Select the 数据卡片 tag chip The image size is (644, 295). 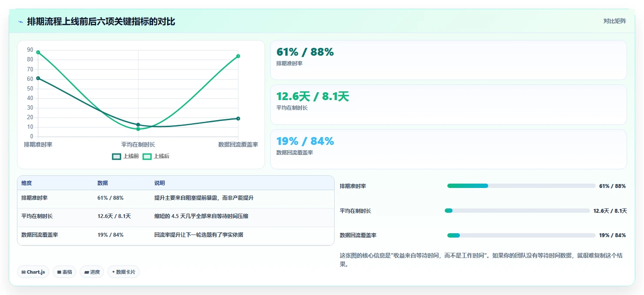click(124, 272)
